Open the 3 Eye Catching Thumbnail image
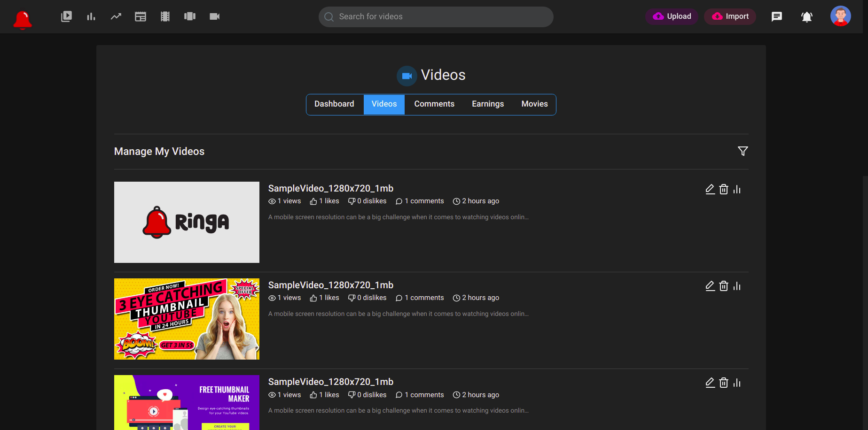This screenshot has height=430, width=868. pos(187,319)
